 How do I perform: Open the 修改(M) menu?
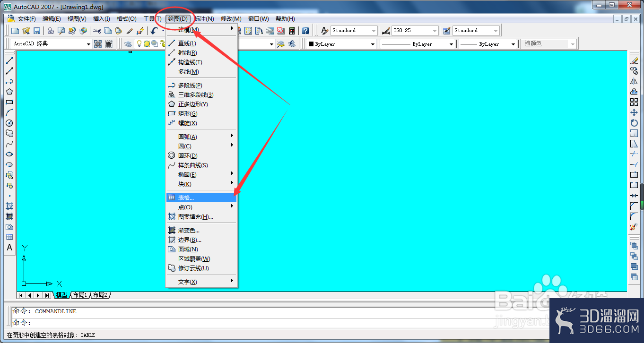231,19
